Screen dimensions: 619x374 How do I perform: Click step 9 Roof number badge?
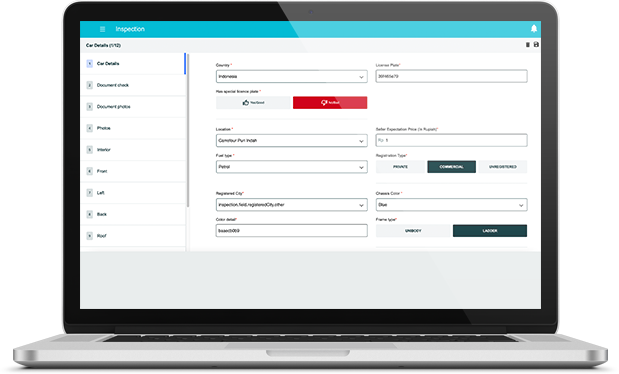pyautogui.click(x=90, y=236)
